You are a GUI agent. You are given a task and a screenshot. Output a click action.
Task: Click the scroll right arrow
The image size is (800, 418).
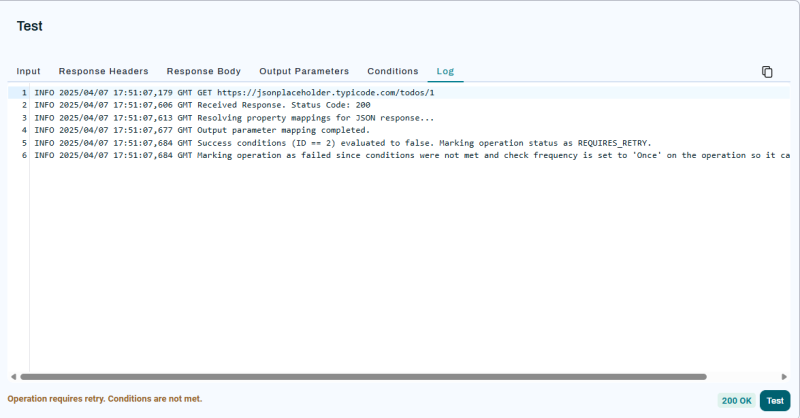point(784,377)
